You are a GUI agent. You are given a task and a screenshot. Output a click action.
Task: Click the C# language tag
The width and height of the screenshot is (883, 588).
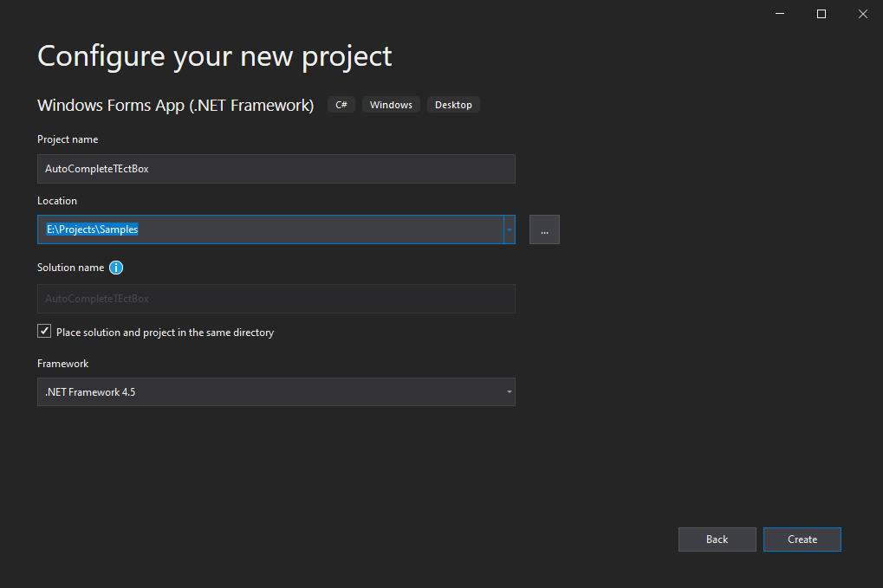(341, 105)
